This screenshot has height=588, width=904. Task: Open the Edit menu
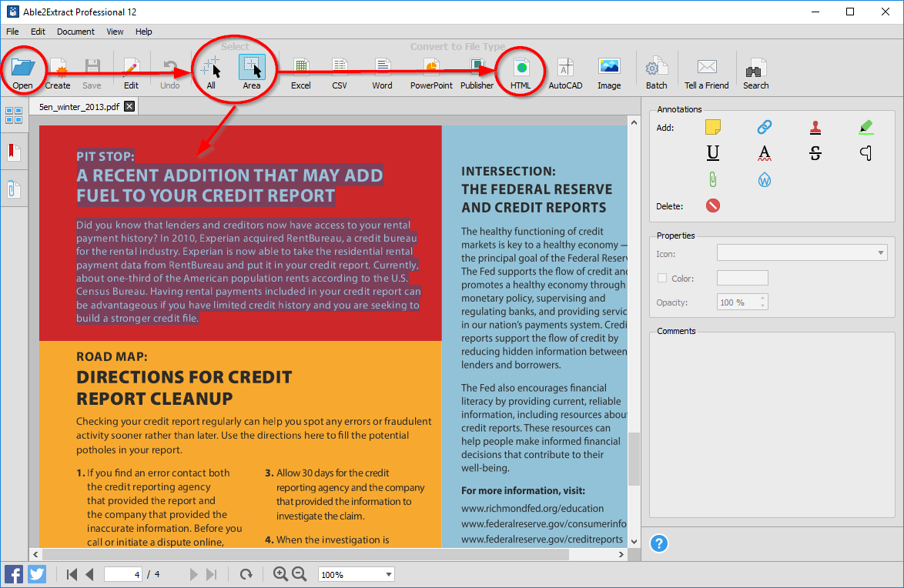tap(38, 32)
